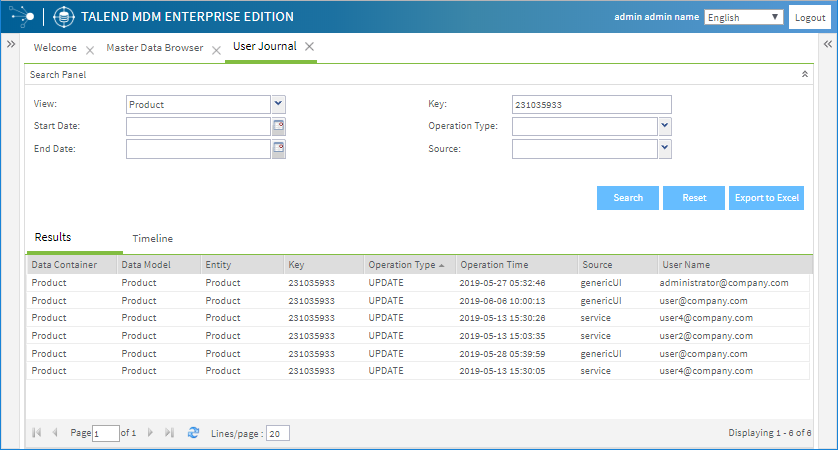Open the Welcome tab

click(55, 48)
